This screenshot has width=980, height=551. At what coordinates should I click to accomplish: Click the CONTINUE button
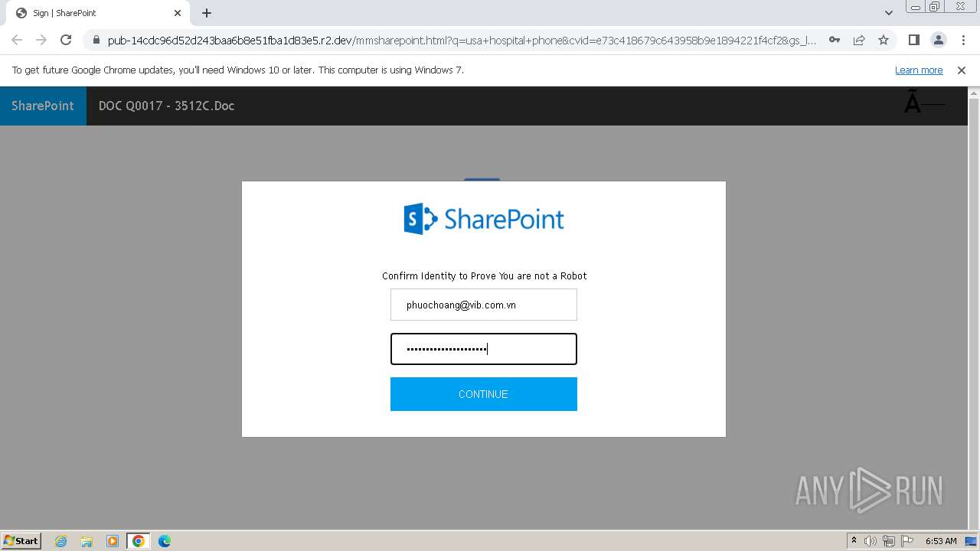tap(484, 394)
